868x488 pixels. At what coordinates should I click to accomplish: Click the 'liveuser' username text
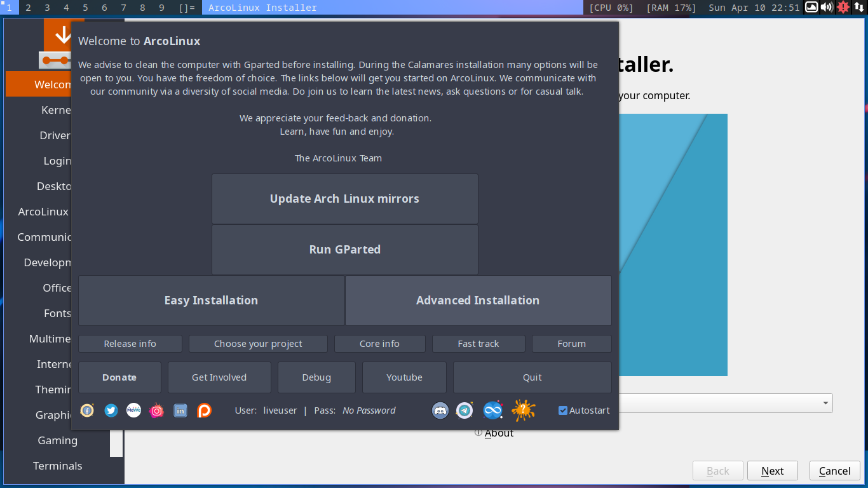280,410
